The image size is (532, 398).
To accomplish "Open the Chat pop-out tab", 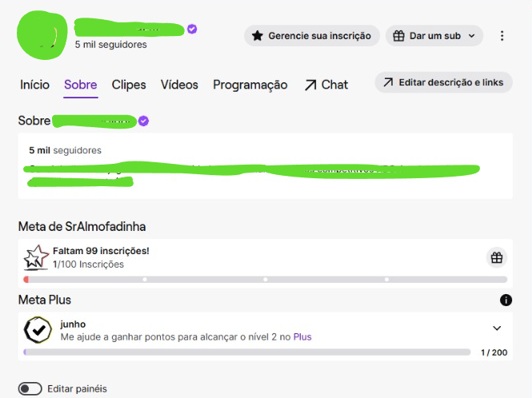I will click(326, 85).
